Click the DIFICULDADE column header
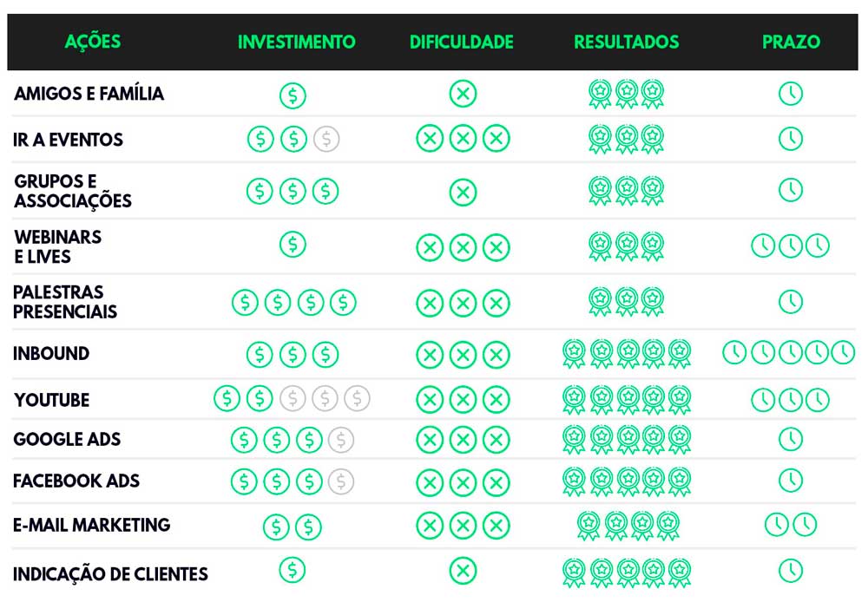The image size is (868, 602). pyautogui.click(x=461, y=42)
